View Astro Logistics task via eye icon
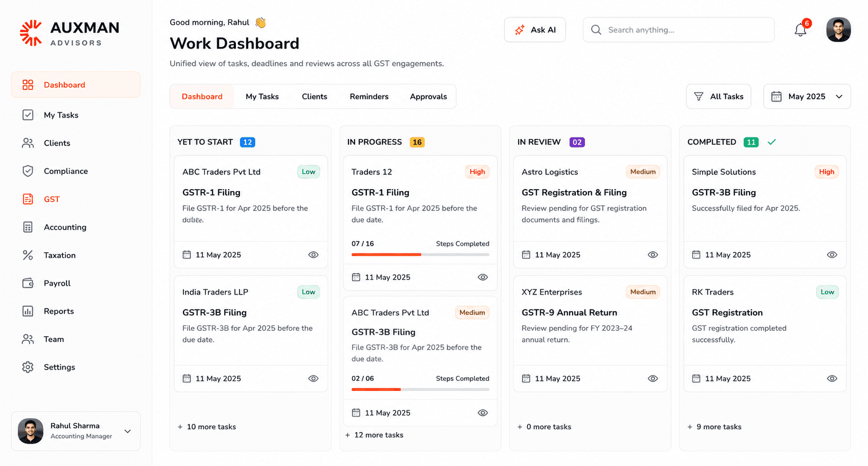Image resolution: width=868 pixels, height=466 pixels. click(x=653, y=255)
